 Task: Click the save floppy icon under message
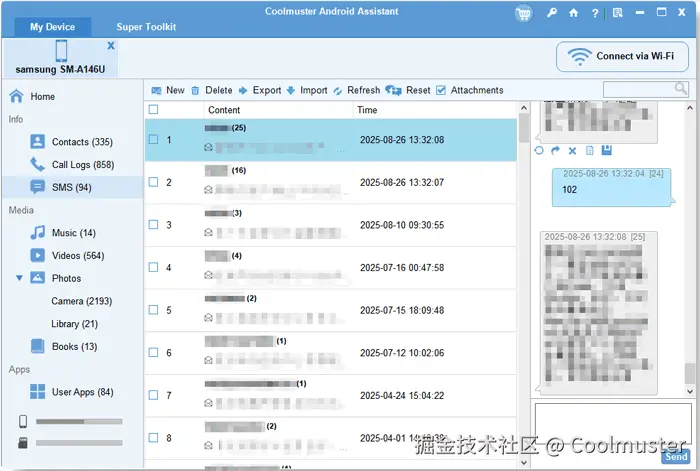(606, 150)
